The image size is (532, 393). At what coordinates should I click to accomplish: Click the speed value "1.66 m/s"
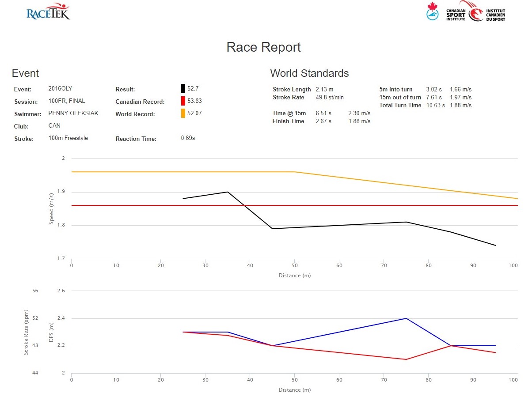pos(460,89)
